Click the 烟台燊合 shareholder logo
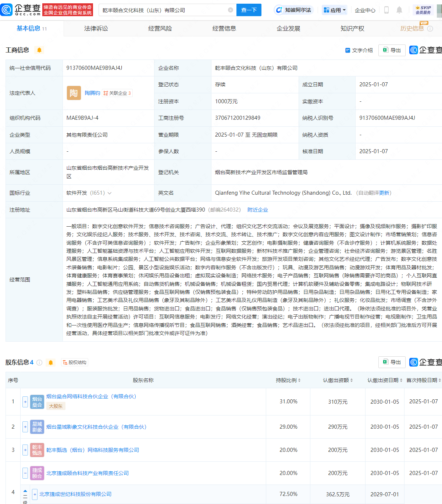Screen dimensions: 442x504 37,402
